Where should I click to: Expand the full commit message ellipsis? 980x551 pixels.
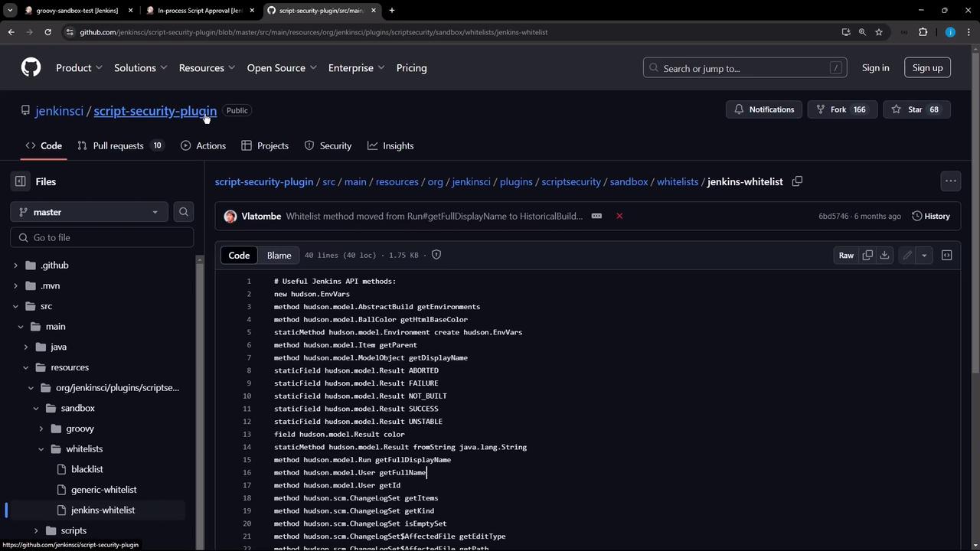596,216
